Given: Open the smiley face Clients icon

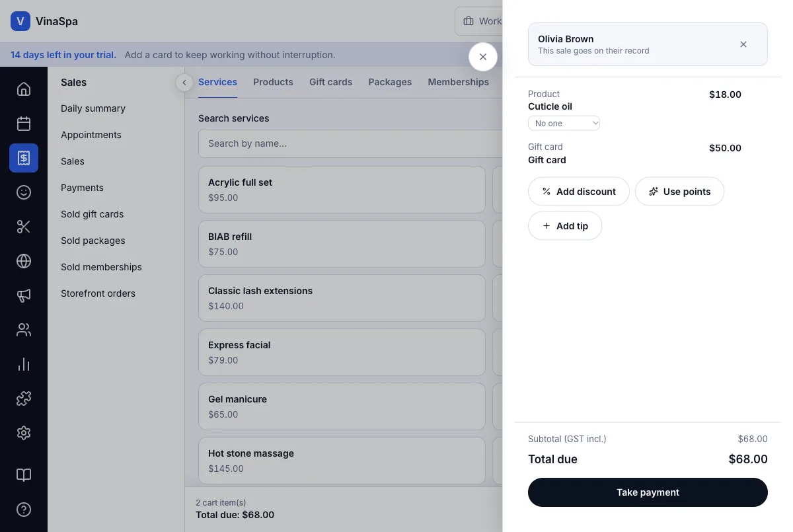Looking at the screenshot, I should 24,192.
